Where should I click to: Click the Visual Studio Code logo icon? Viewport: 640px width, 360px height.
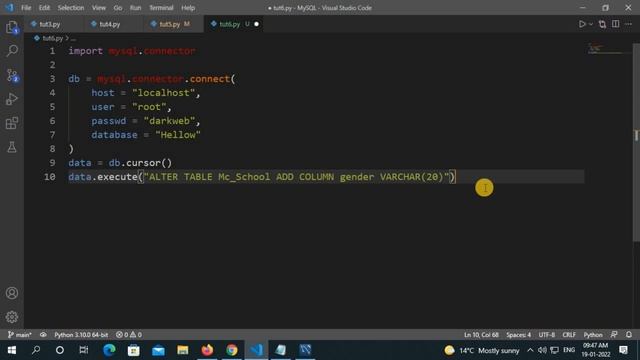[9, 8]
